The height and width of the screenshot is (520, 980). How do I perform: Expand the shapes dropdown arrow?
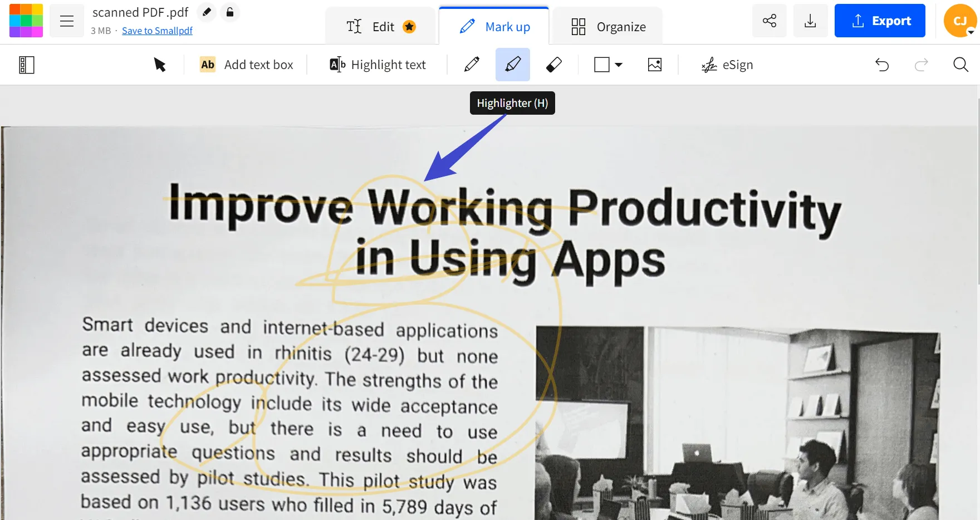(x=619, y=65)
